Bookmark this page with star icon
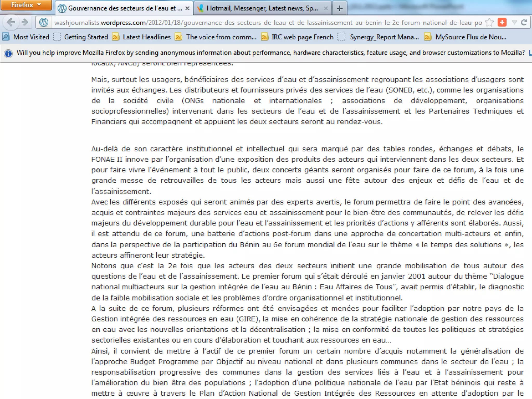The width and height of the screenshot is (532, 399). pos(489,23)
